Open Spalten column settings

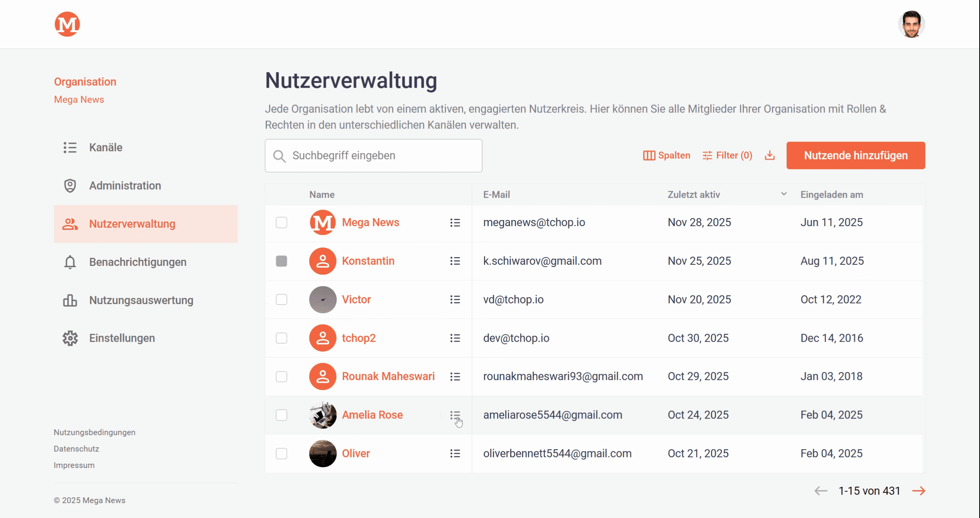[x=666, y=155]
